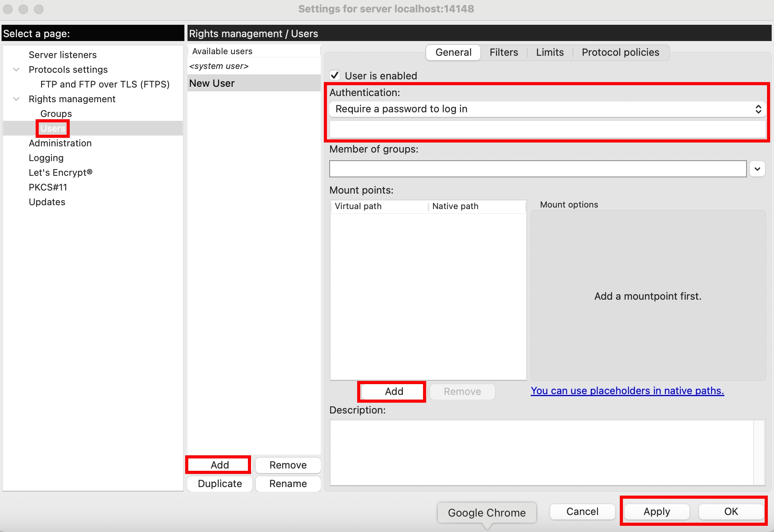
Task: Click the password input field under Authentication
Action: (x=547, y=129)
